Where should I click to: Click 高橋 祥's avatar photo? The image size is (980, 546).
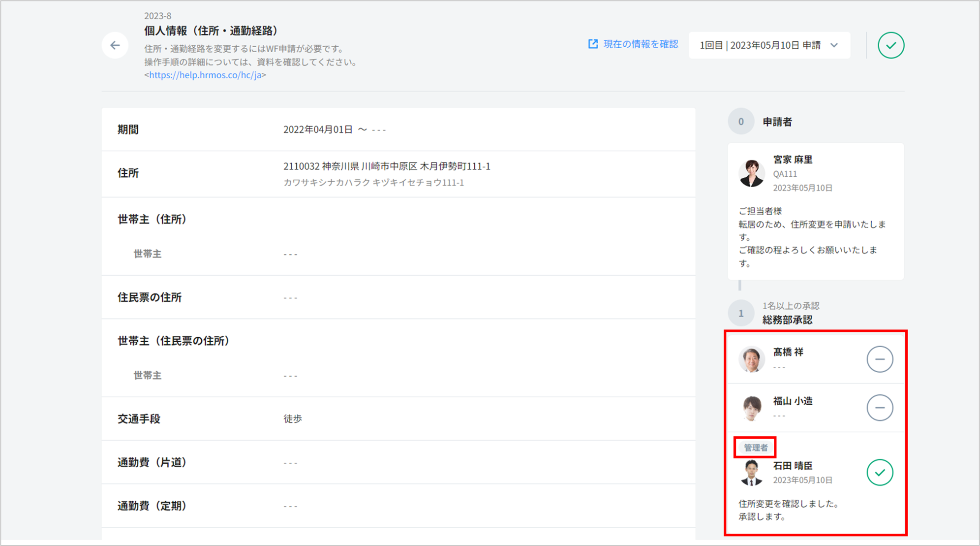[751, 359]
